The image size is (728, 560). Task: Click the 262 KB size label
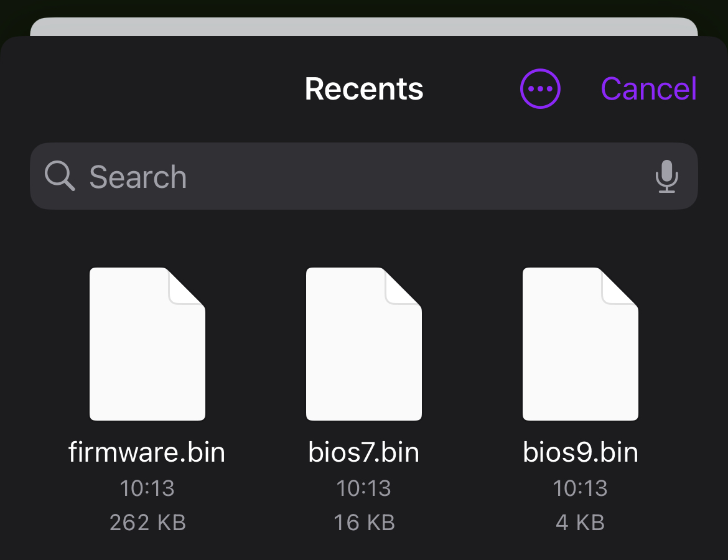click(x=147, y=522)
